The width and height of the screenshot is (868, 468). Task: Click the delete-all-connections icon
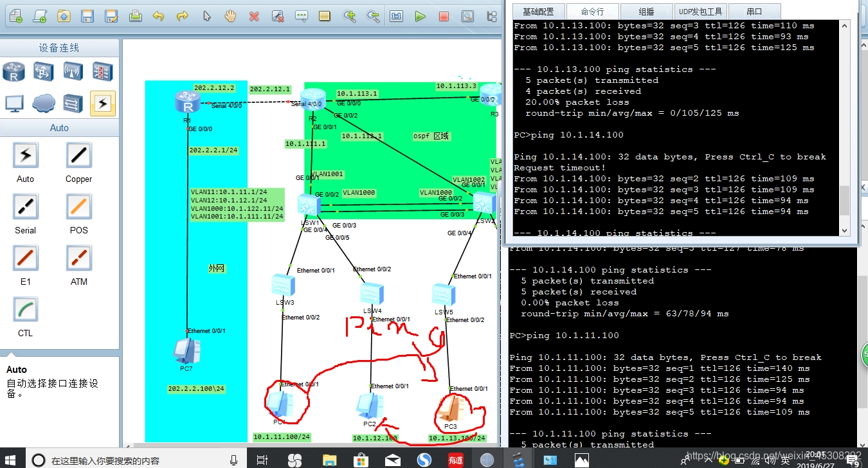277,16
